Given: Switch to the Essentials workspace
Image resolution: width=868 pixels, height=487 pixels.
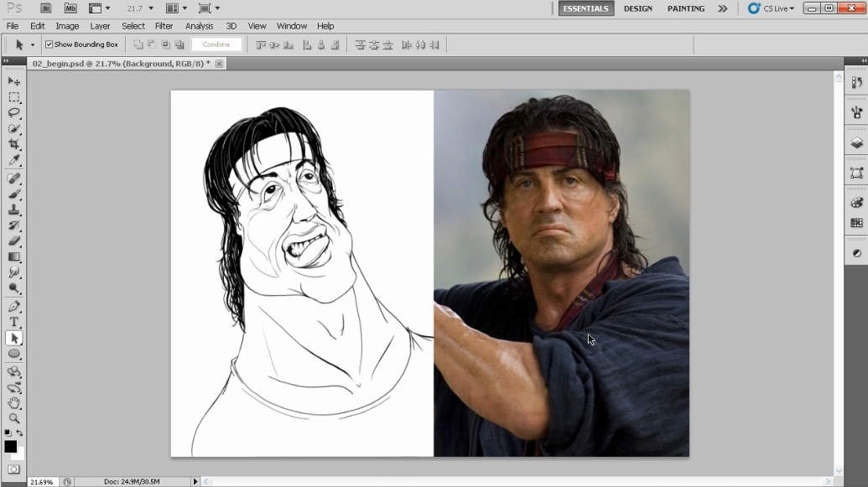Looking at the screenshot, I should click(585, 8).
